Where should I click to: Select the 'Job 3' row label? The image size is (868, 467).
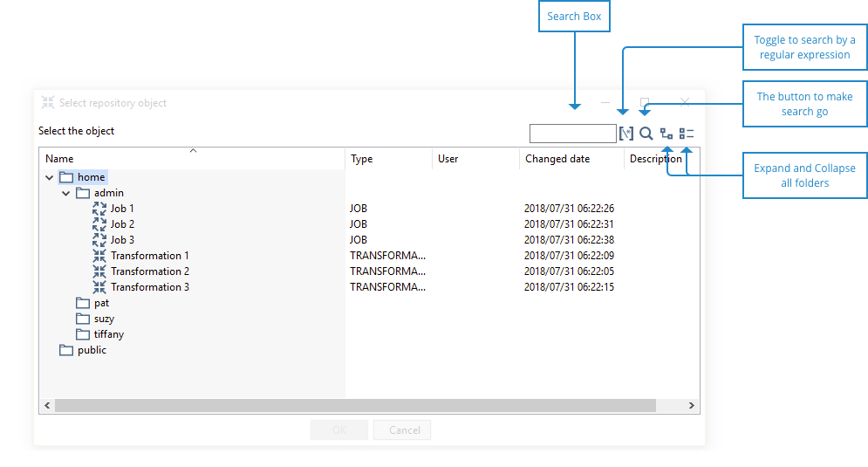click(122, 240)
